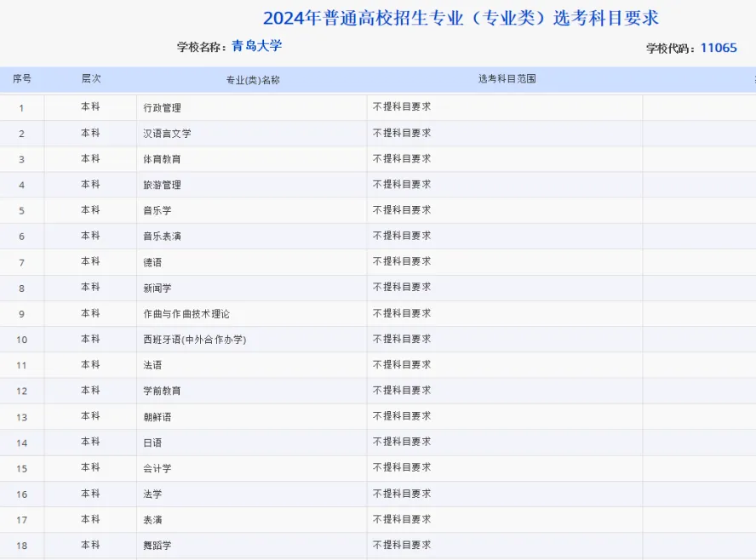Click the 学校代码 label
Screen dimensions: 756x560
(671, 49)
